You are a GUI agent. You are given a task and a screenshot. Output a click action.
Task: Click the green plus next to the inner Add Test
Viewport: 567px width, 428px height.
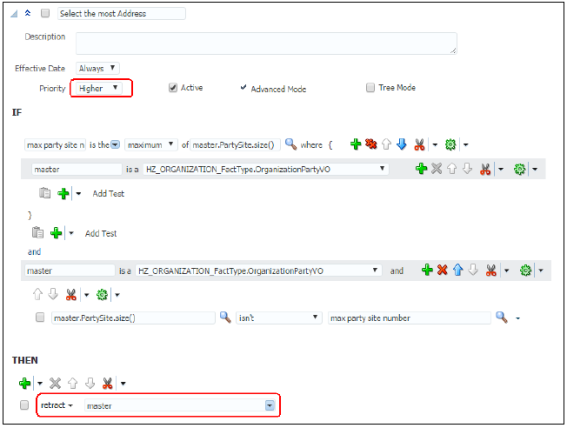point(63,193)
